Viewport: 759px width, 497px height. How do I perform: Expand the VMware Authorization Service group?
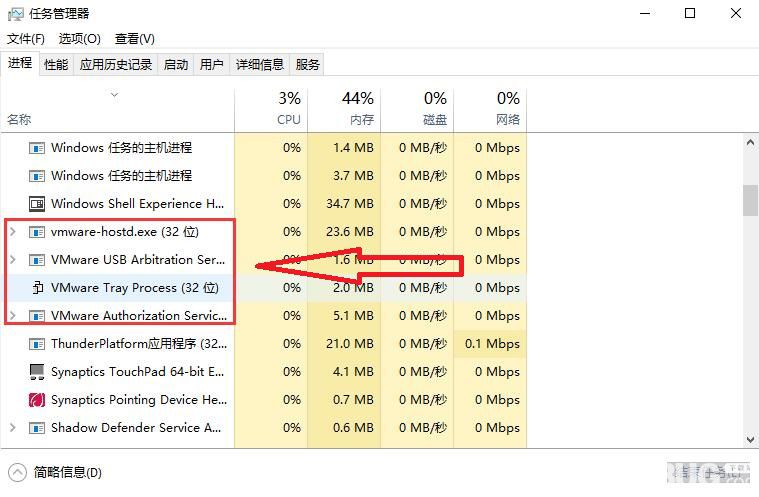click(13, 316)
